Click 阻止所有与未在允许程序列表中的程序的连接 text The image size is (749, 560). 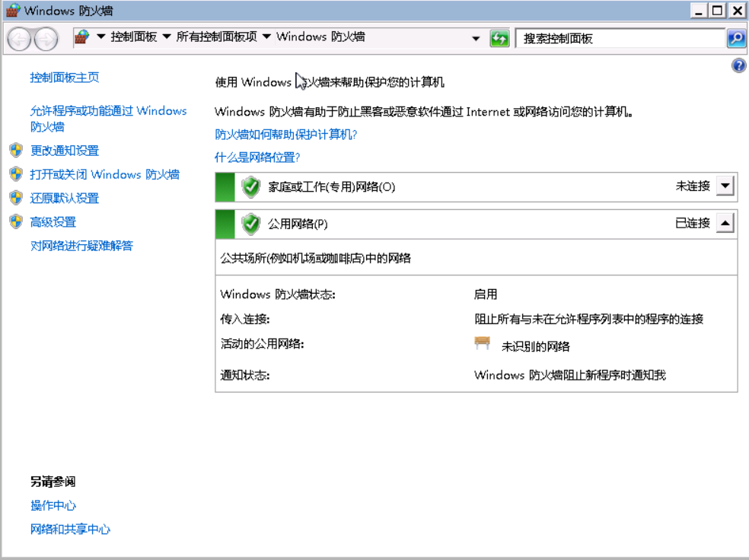(589, 319)
